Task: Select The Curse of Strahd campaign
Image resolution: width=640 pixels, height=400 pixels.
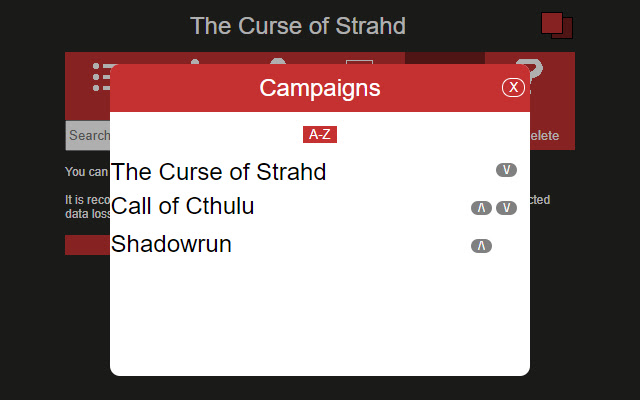Action: [219, 172]
